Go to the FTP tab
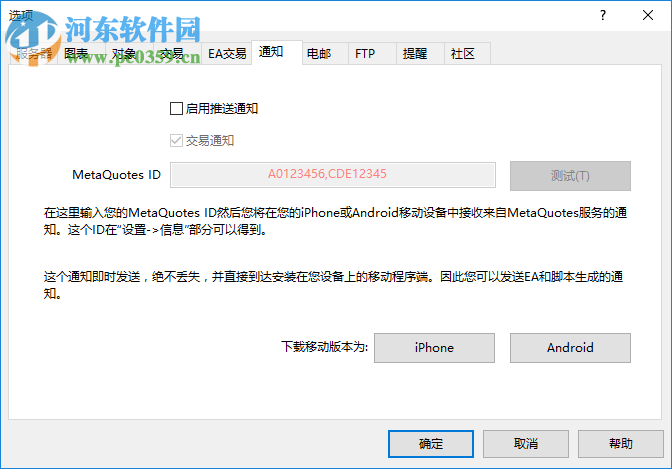Image resolution: width=672 pixels, height=469 pixels. [x=372, y=54]
